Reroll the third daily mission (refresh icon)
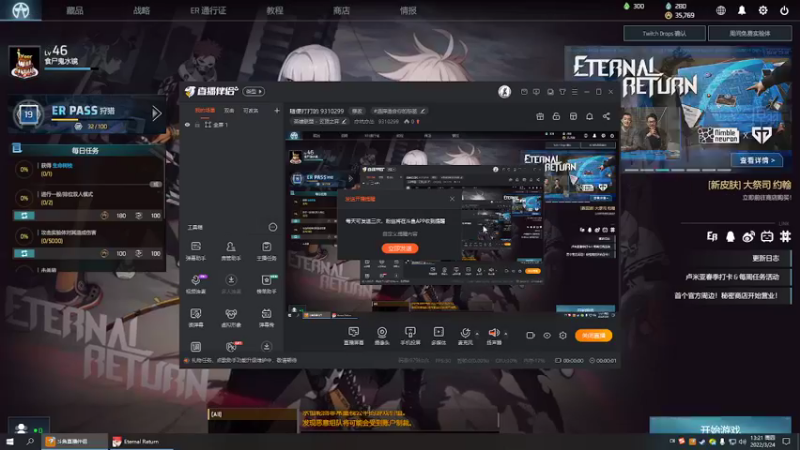 pyautogui.click(x=24, y=253)
